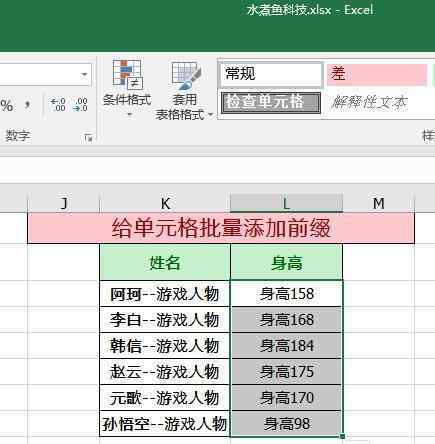Apply the 检查单元格 cell style
This screenshot has height=444, width=435.
(x=271, y=103)
